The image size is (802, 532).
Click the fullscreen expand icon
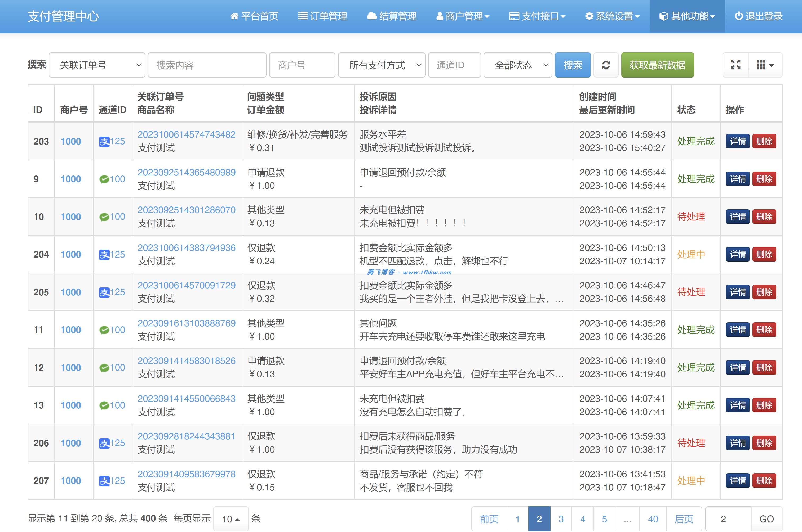coord(735,65)
